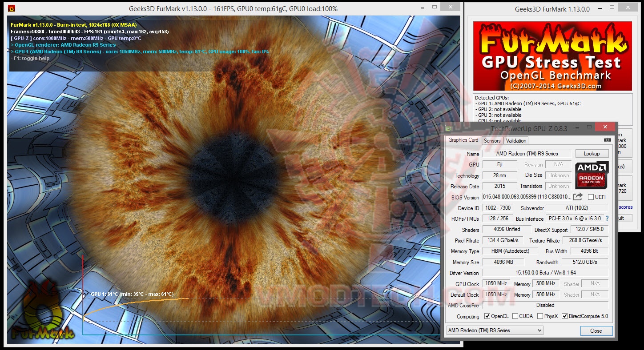Click the GPU-Z camera screenshot icon
The height and width of the screenshot is (350, 644).
pyautogui.click(x=607, y=140)
